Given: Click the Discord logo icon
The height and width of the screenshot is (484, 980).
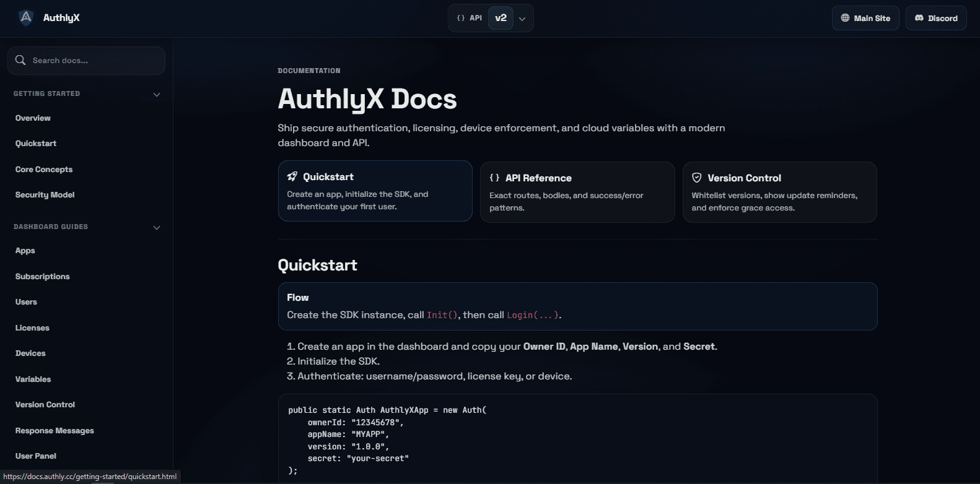Looking at the screenshot, I should point(919,18).
